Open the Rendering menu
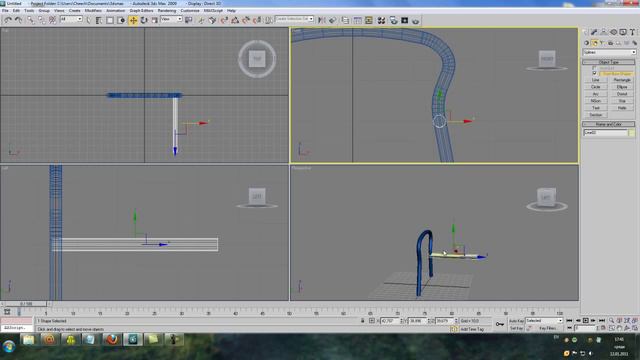The height and width of the screenshot is (360, 640). (167, 11)
